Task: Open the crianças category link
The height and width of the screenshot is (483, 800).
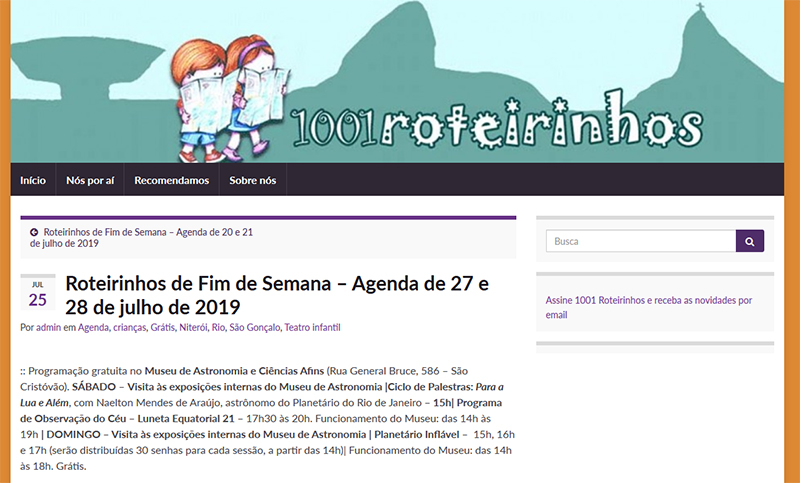Action: (x=129, y=327)
